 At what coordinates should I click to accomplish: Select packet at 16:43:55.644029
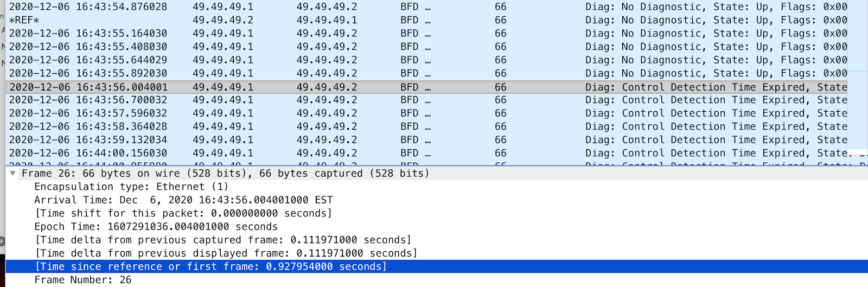coord(426,60)
